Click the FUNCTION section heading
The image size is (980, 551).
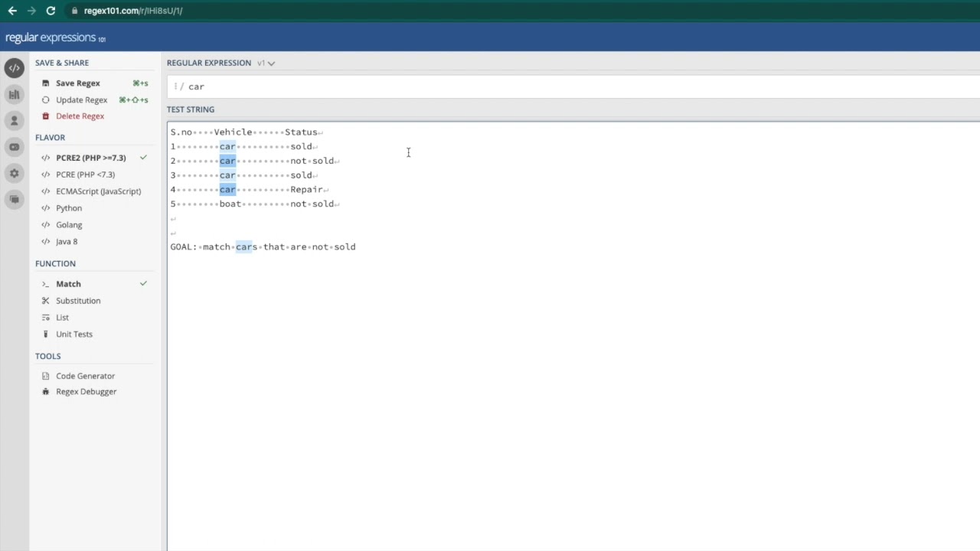[55, 264]
